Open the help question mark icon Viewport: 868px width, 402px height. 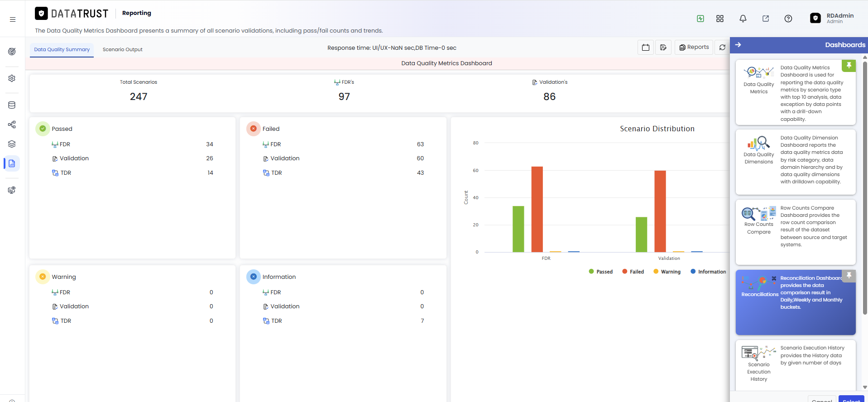(788, 19)
